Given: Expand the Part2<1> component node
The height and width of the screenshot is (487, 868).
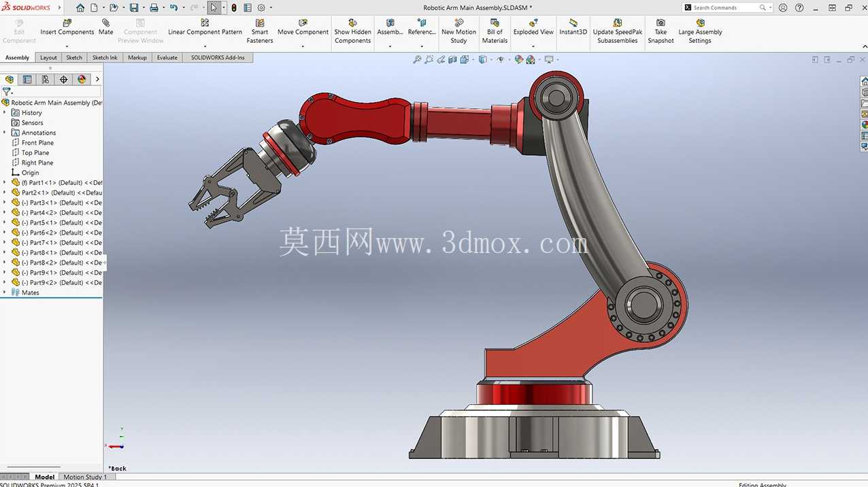Looking at the screenshot, I should click(5, 192).
